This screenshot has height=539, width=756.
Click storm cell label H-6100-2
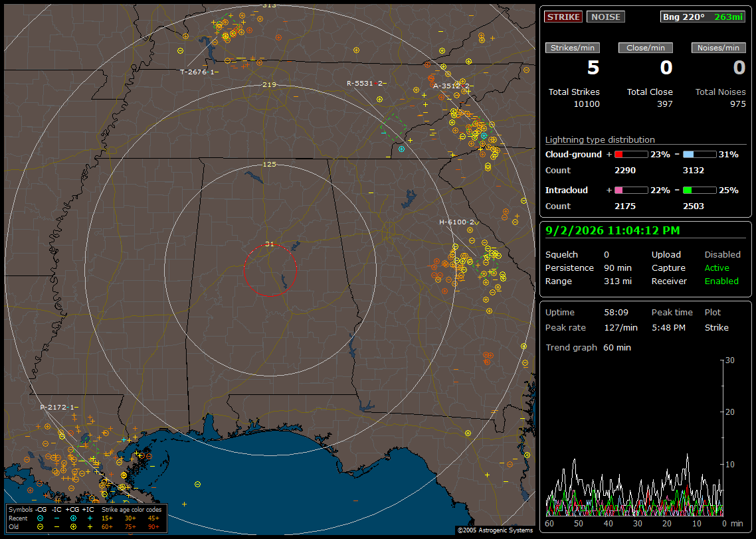pos(458,222)
